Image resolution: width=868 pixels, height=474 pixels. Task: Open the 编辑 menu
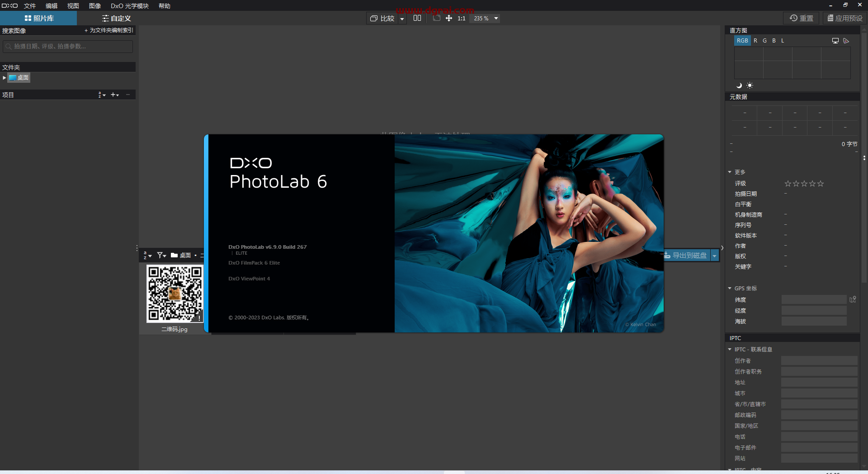click(x=52, y=6)
